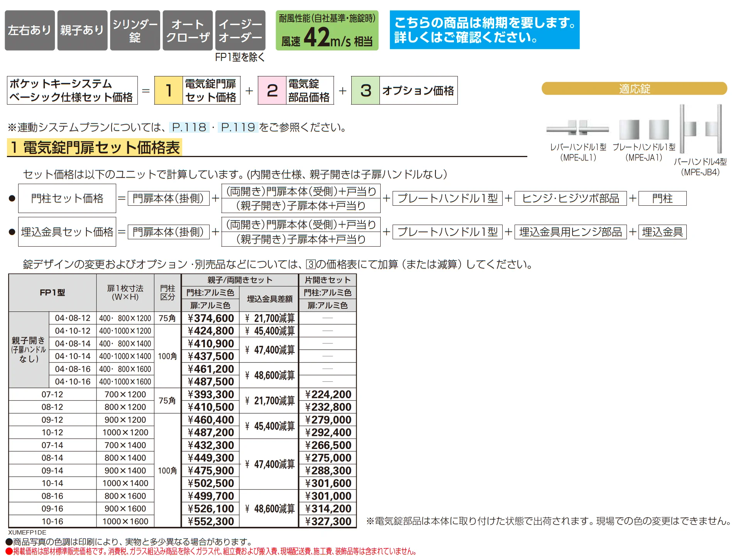Click the FP1型 table header cell
Viewport: 735px width, 560px height.
(x=52, y=293)
